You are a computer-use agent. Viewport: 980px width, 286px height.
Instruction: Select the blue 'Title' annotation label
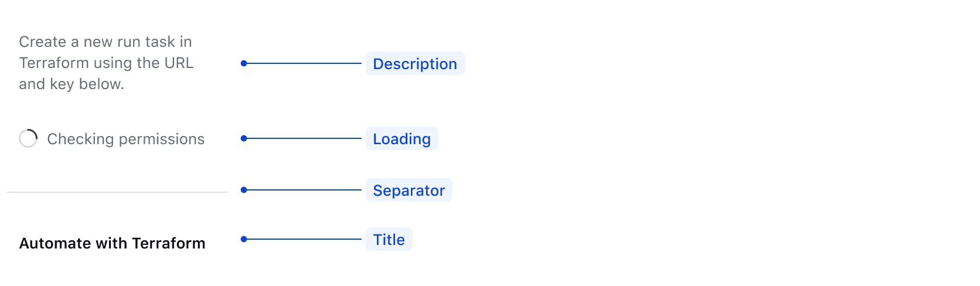pyautogui.click(x=389, y=240)
